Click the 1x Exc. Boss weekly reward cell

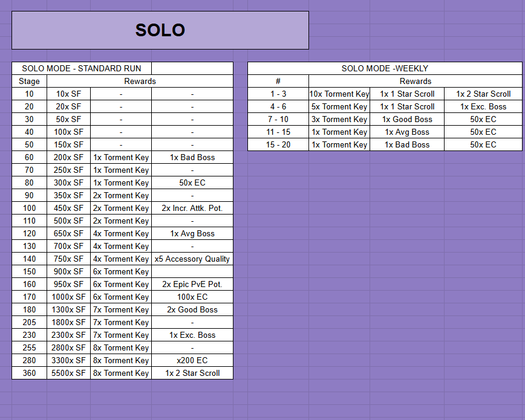[x=483, y=106]
